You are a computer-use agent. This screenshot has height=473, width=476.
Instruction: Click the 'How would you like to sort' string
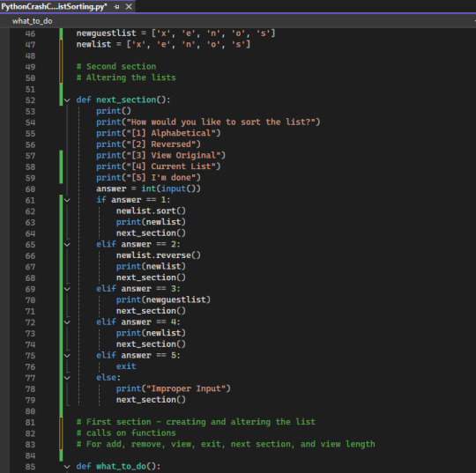[x=221, y=122]
